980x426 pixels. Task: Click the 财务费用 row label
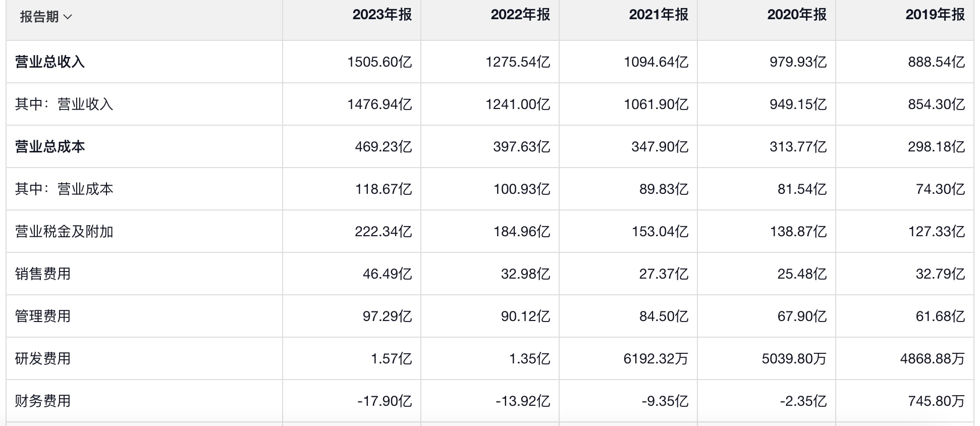(43, 401)
